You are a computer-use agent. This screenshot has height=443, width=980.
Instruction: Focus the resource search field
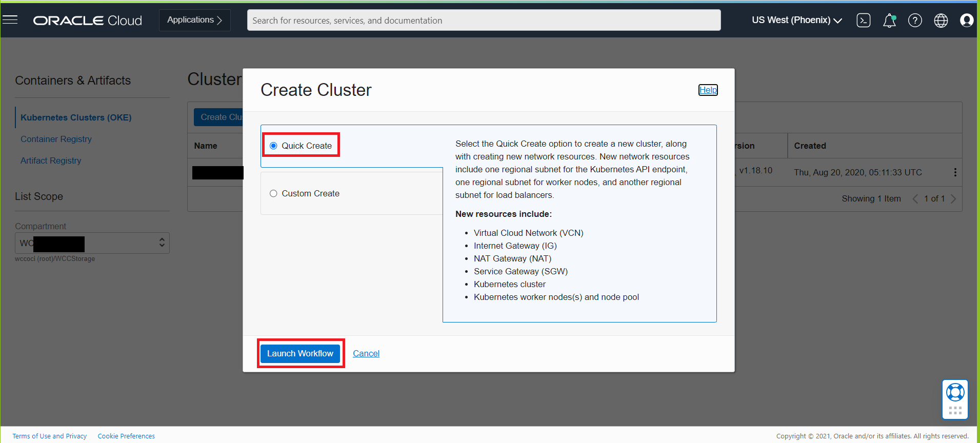pyautogui.click(x=484, y=20)
